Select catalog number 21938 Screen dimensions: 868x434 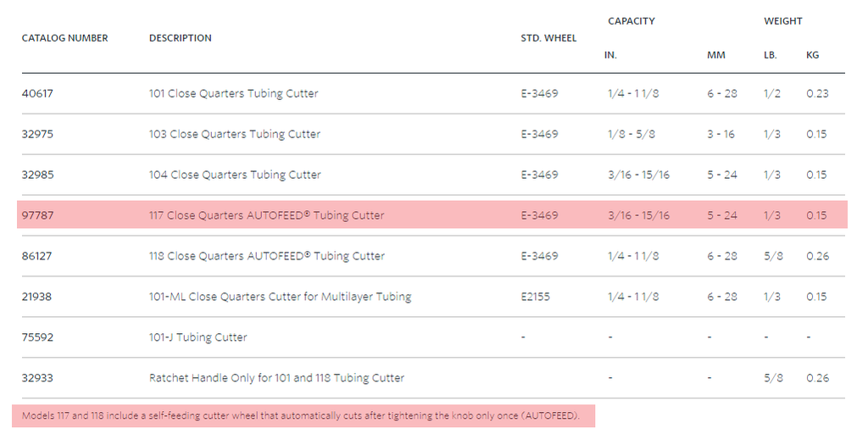tap(36, 297)
